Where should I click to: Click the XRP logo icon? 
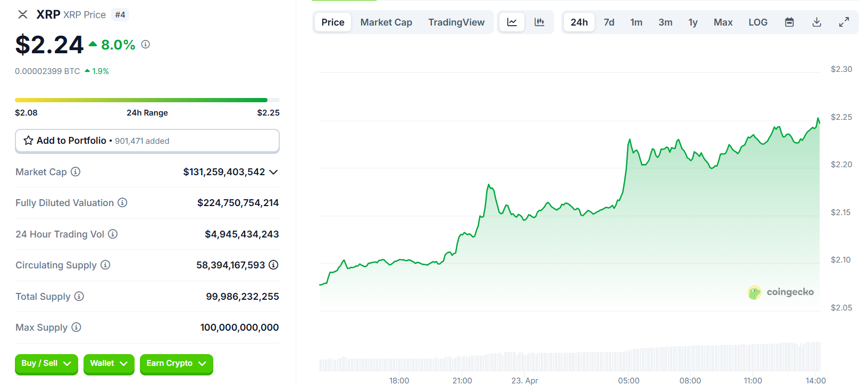tap(23, 14)
